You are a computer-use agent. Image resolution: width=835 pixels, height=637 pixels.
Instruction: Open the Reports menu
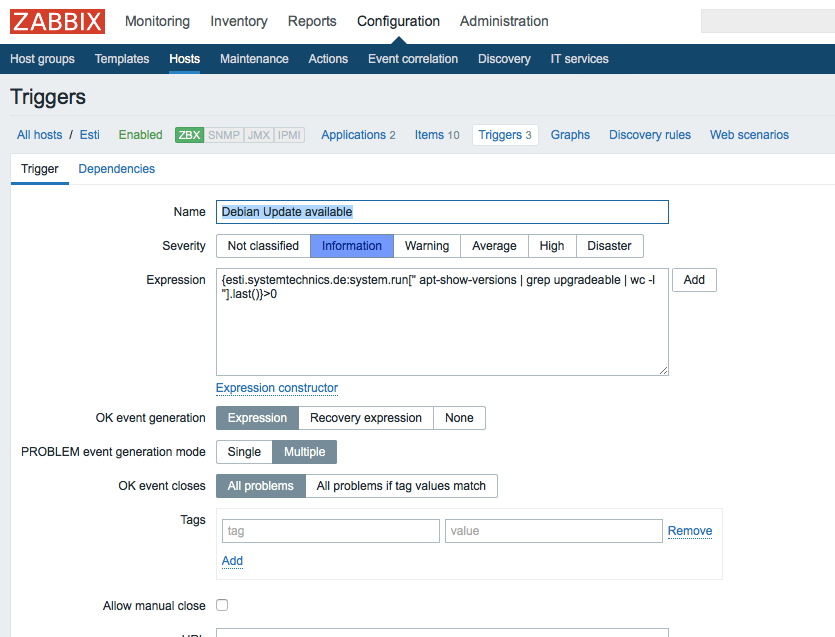pyautogui.click(x=312, y=21)
